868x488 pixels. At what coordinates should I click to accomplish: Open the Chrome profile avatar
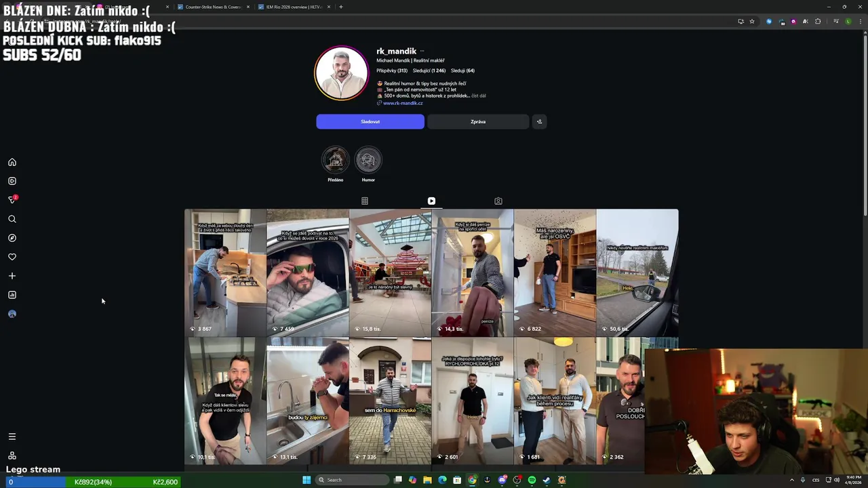click(x=848, y=21)
